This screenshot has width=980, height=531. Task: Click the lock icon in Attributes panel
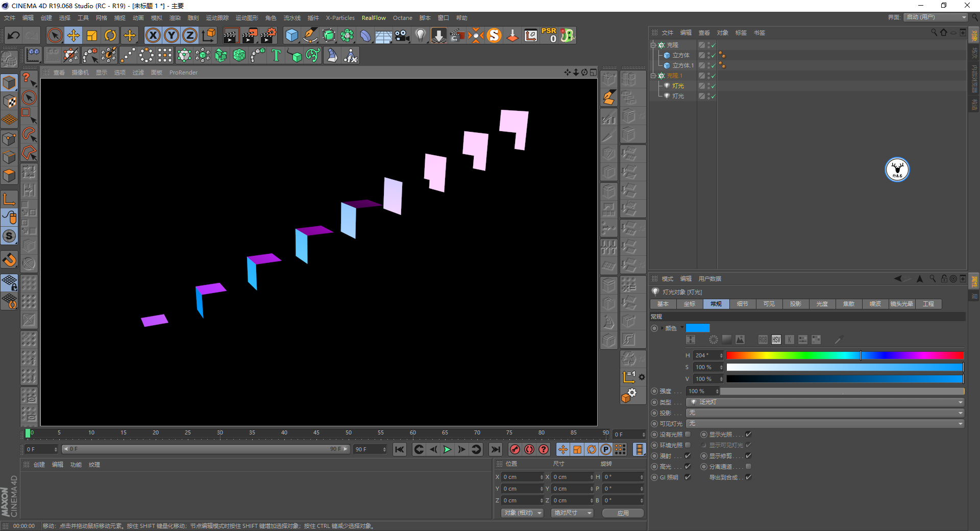(944, 279)
